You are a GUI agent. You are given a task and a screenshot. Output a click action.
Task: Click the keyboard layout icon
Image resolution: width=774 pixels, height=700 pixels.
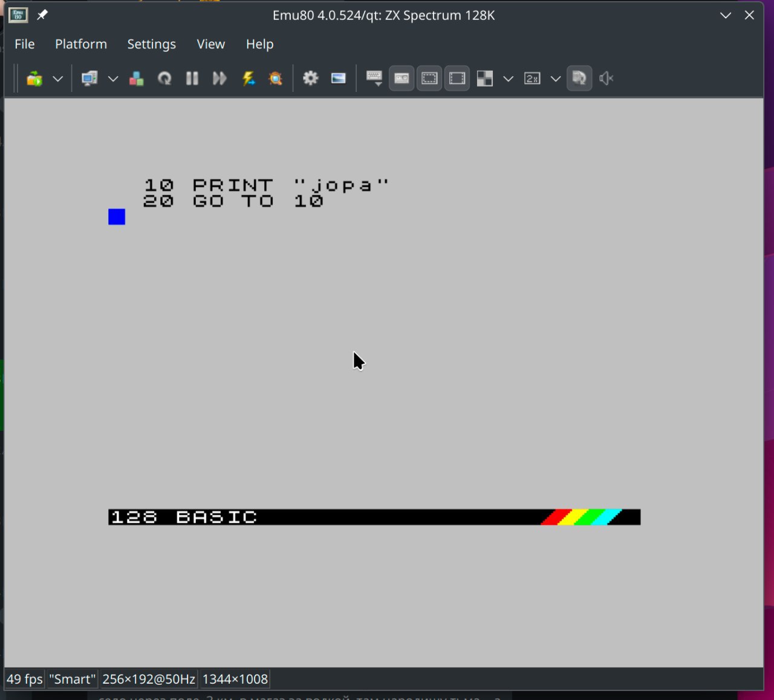[374, 79]
